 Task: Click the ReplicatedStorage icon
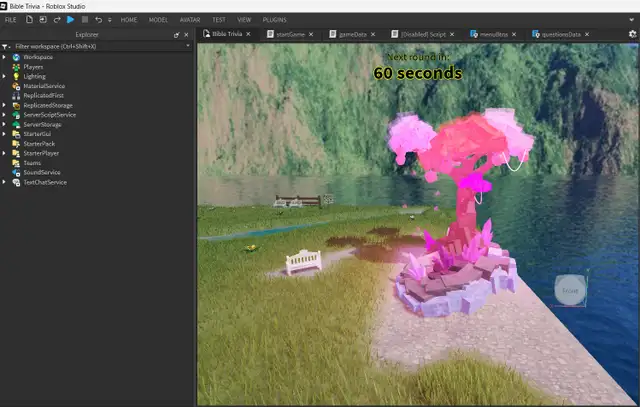pos(16,105)
